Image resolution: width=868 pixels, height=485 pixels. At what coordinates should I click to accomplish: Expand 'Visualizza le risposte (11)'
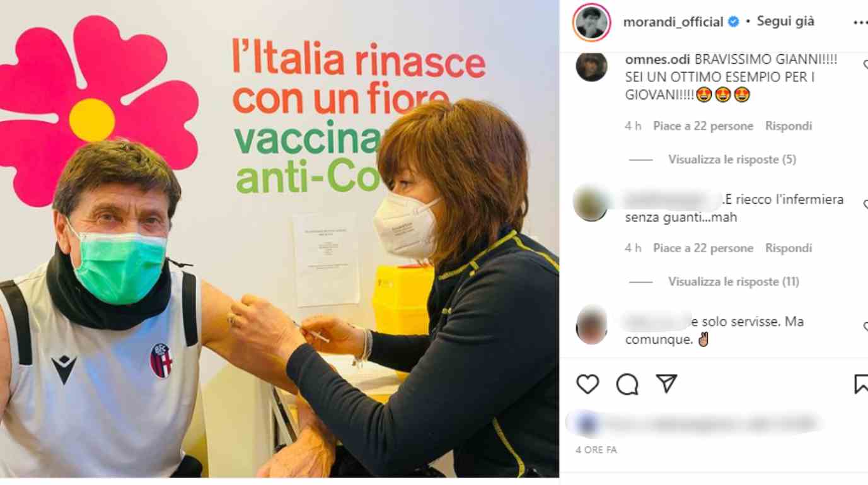pyautogui.click(x=734, y=282)
